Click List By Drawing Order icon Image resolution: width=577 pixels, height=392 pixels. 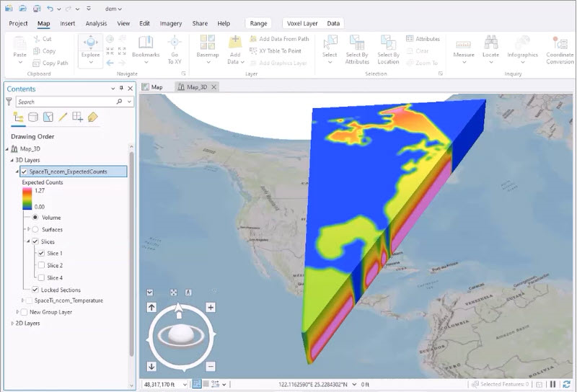click(18, 117)
